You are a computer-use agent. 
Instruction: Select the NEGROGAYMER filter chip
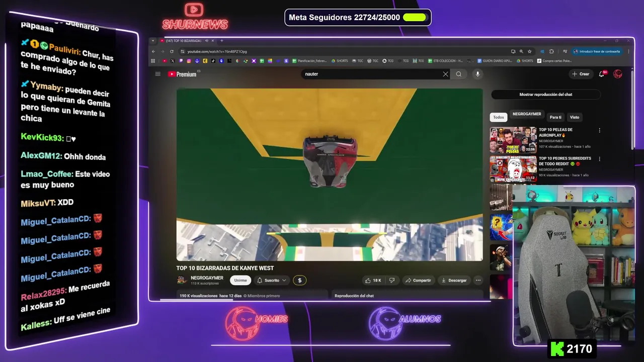527,114
